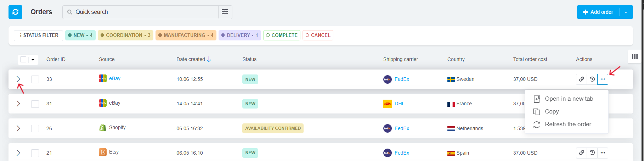Open the Add order dropdown arrow
The image size is (644, 161).
626,12
